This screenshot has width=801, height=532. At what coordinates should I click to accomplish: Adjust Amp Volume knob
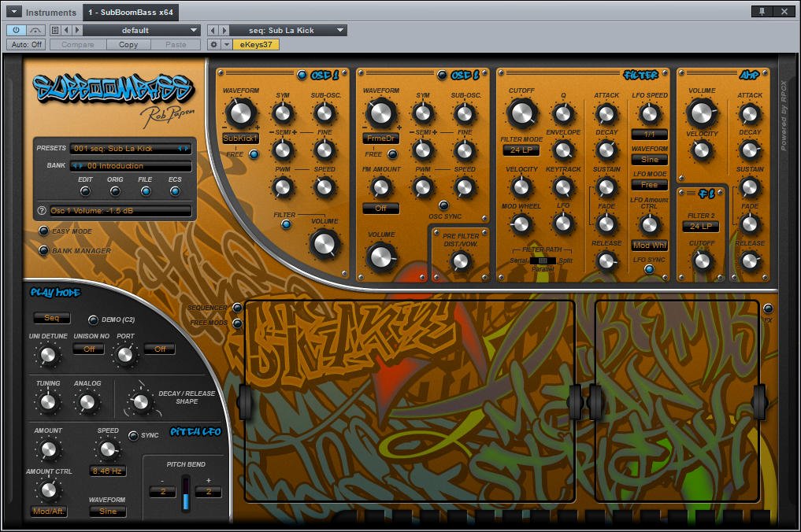click(x=702, y=113)
